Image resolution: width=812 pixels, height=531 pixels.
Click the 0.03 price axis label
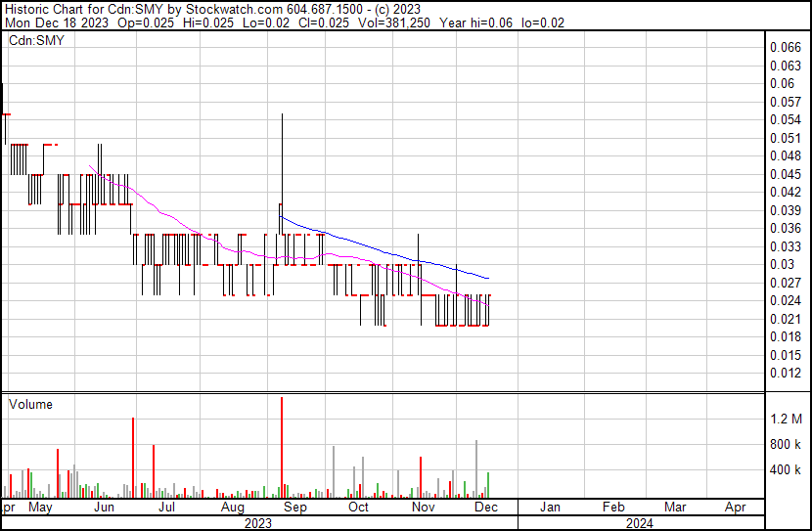pyautogui.click(x=781, y=264)
